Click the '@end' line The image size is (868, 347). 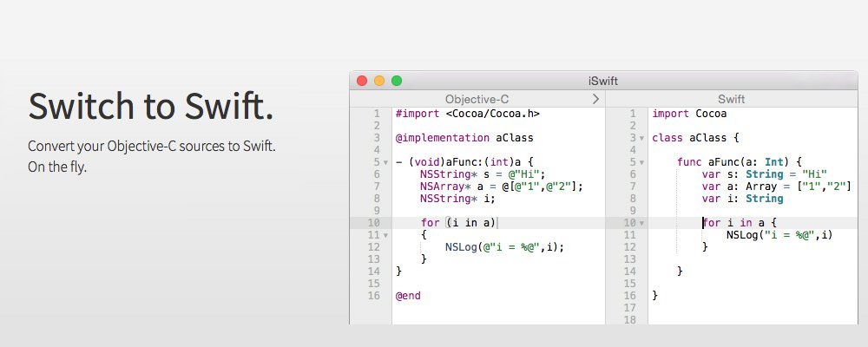(x=408, y=296)
